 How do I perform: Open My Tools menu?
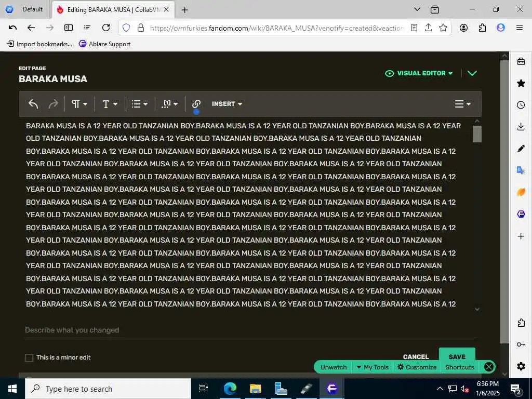pos(373,367)
